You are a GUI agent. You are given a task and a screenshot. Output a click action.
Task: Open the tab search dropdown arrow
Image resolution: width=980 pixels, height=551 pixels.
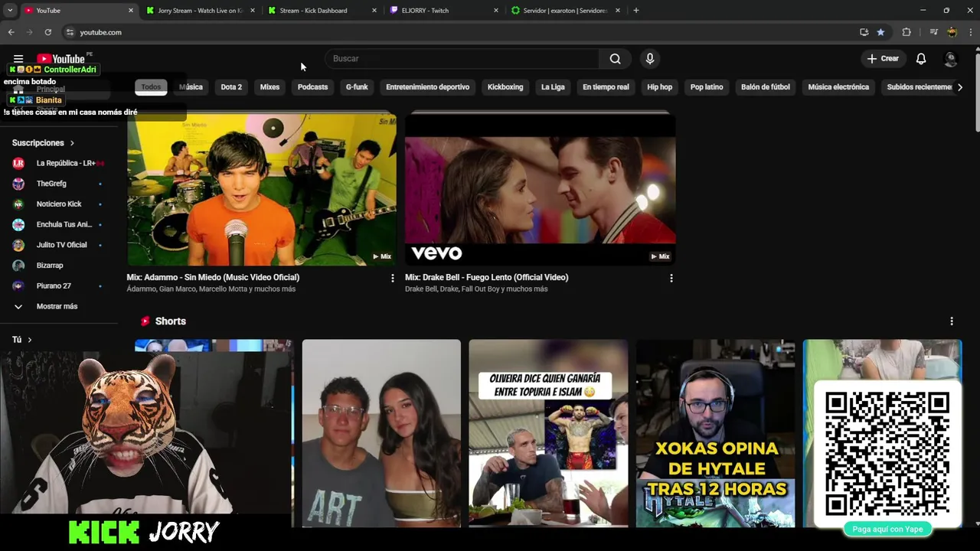(9, 11)
